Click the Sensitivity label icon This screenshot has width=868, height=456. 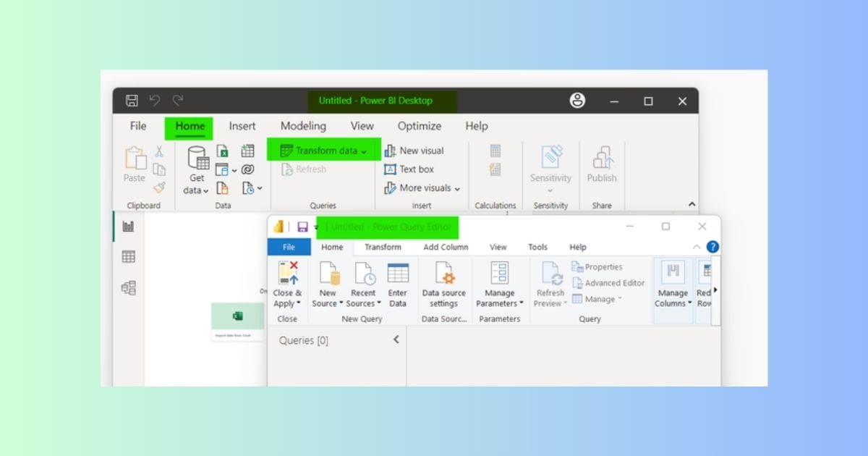[x=551, y=158]
